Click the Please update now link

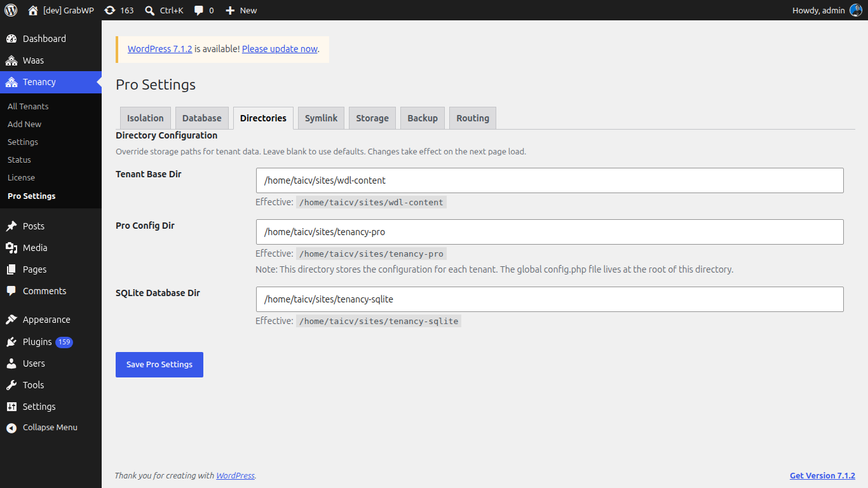coord(280,49)
